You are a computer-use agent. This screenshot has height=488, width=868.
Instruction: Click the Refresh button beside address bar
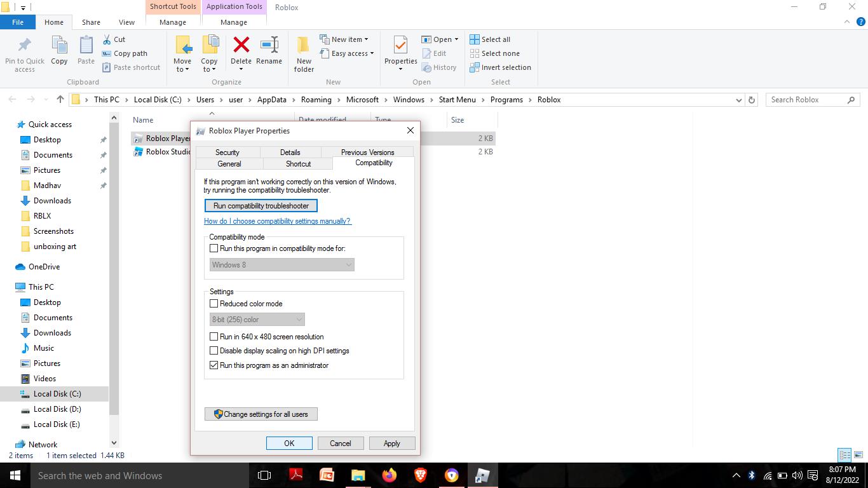(x=752, y=100)
